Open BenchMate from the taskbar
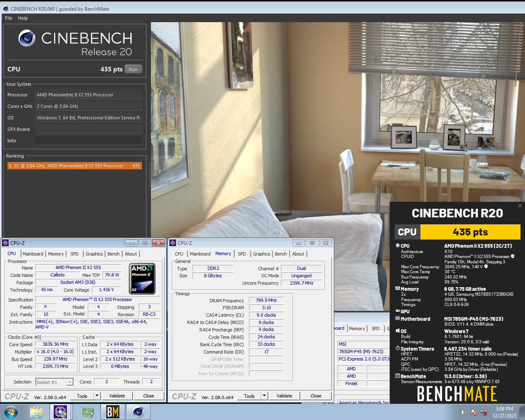Viewport: 525px width, 420px height. tap(113, 412)
